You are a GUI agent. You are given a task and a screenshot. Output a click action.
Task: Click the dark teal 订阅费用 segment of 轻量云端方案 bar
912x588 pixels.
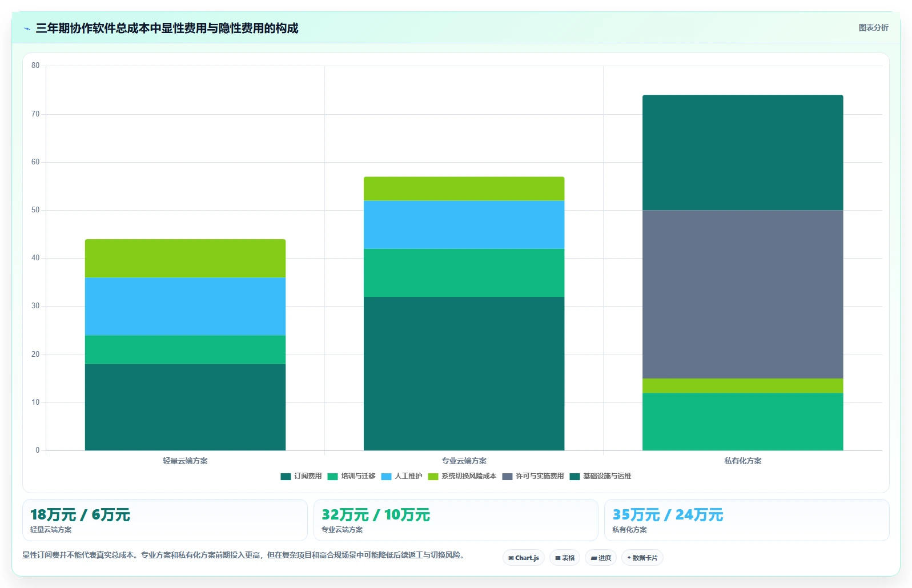[185, 407]
